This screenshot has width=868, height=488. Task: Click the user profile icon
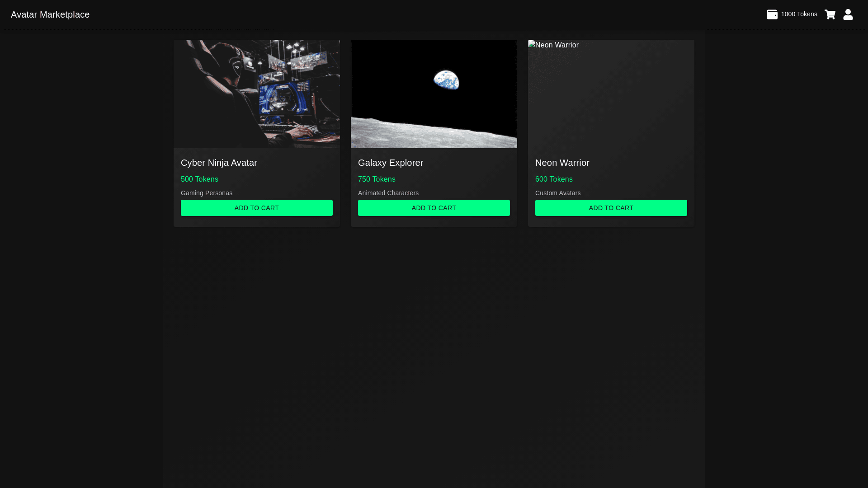point(848,14)
